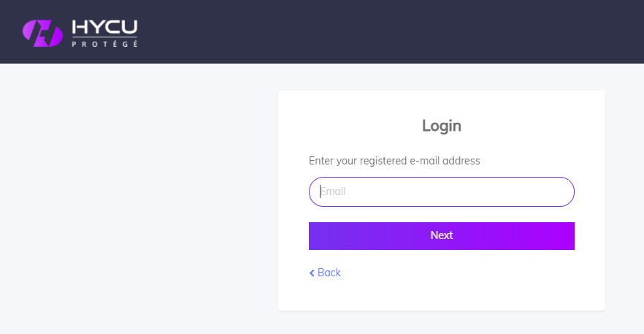This screenshot has height=334, width=644.
Task: Click the Back text link
Action: pyautogui.click(x=329, y=273)
